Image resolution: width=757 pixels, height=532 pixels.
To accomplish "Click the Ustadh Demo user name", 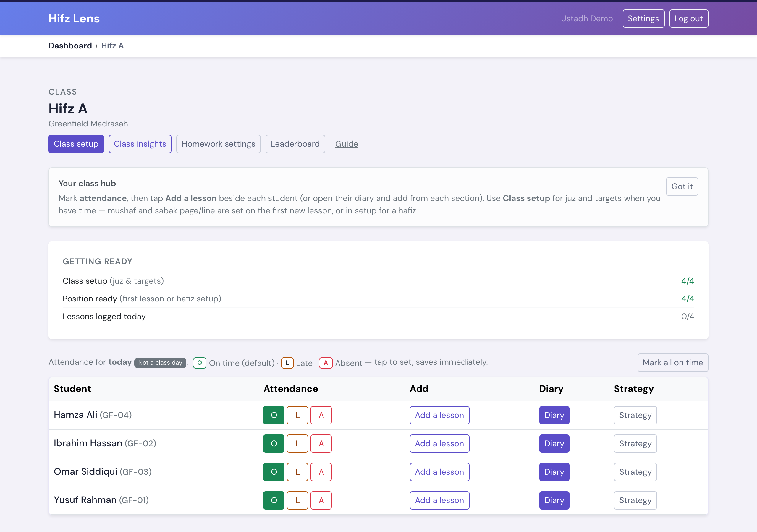I will [587, 18].
